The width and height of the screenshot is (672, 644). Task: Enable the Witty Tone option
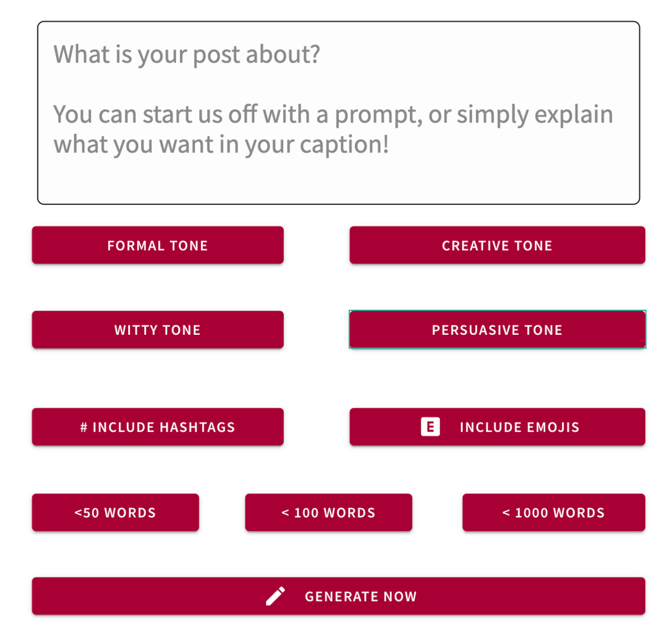click(x=158, y=330)
